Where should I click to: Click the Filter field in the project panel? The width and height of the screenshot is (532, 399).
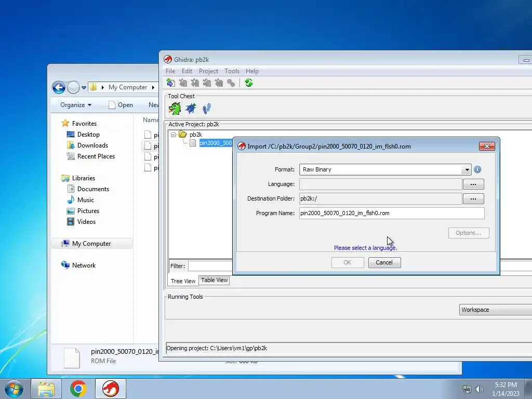210,266
